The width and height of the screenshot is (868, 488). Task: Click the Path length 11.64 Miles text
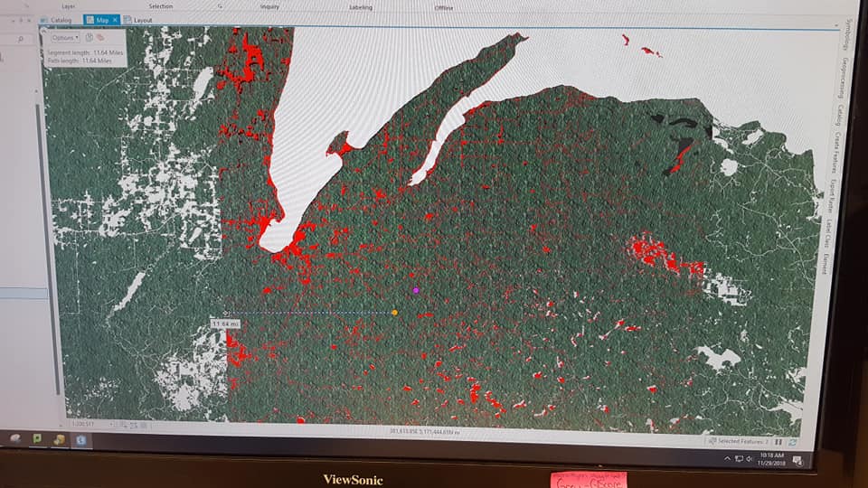point(80,61)
